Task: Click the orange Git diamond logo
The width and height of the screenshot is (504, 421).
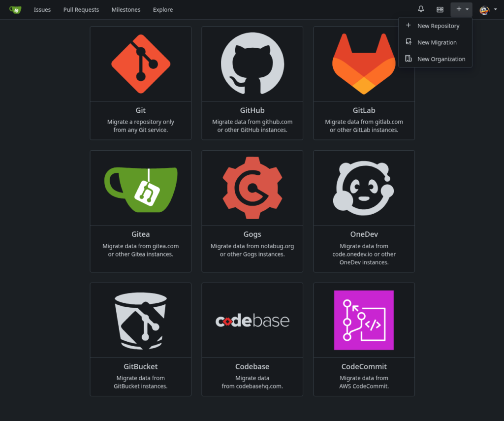Action: [141, 64]
